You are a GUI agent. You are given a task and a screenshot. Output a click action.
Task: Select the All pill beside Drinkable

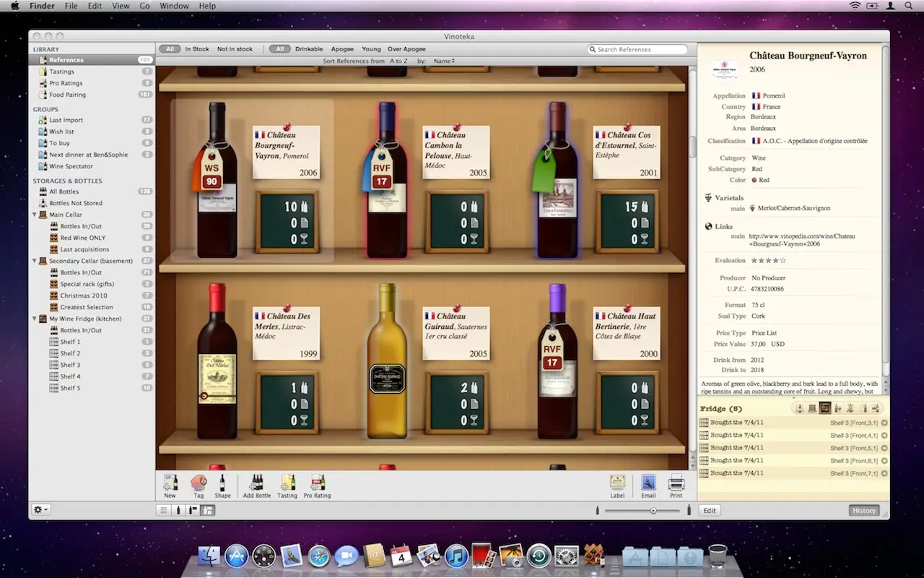(280, 49)
